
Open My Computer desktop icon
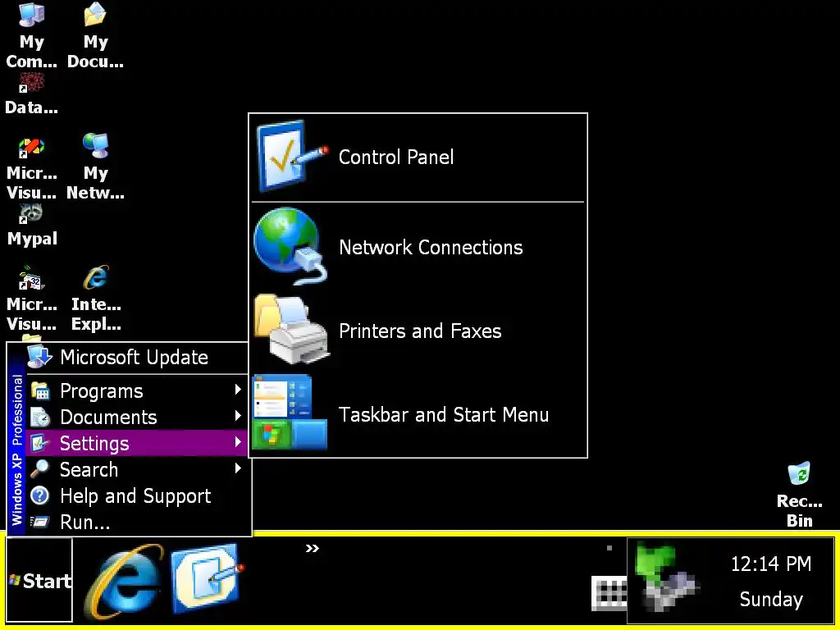click(x=32, y=36)
